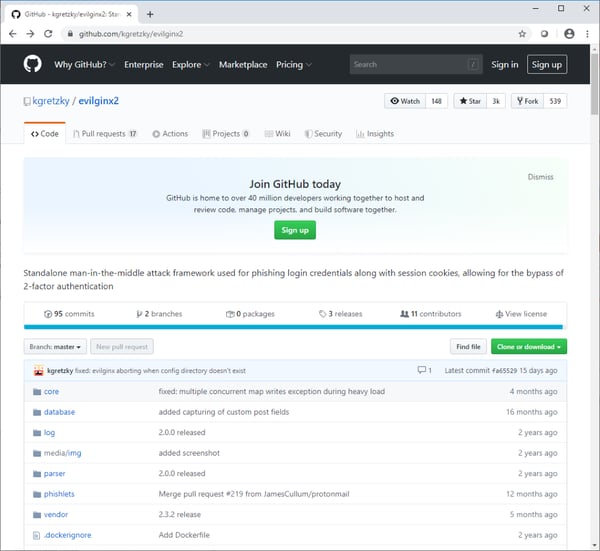Open the Branch: master selector
The height and width of the screenshot is (551, 600).
tap(55, 347)
